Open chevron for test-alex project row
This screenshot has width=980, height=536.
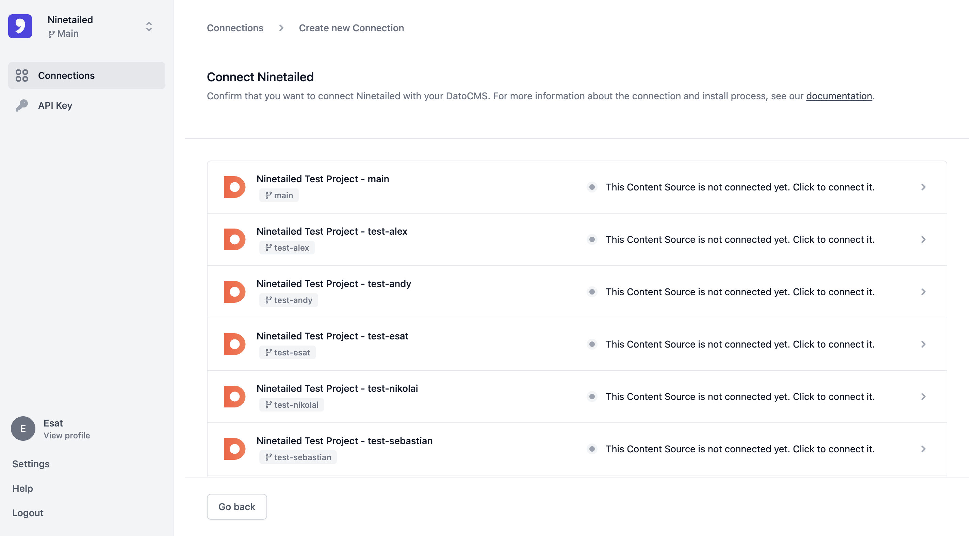click(x=923, y=239)
